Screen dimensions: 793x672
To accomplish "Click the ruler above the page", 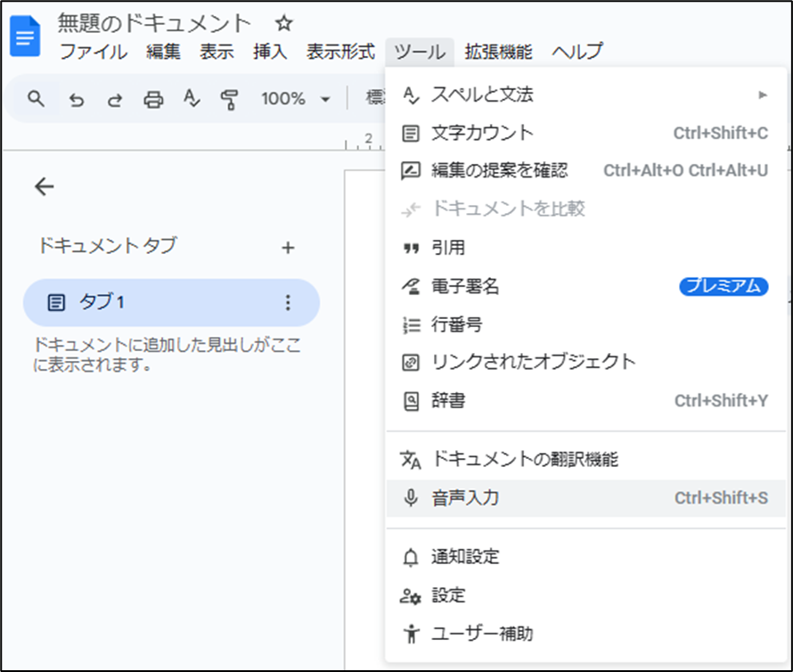I will 364,143.
